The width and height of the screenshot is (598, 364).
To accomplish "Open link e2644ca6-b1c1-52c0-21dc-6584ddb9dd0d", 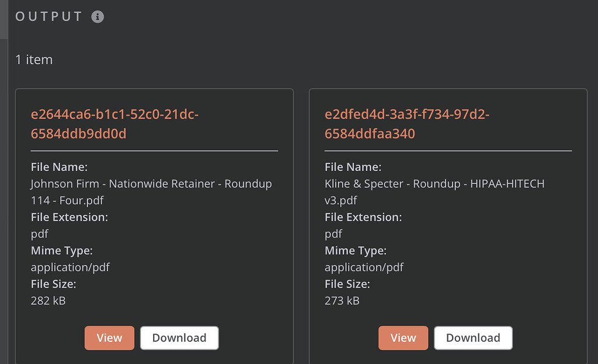I will 115,124.
